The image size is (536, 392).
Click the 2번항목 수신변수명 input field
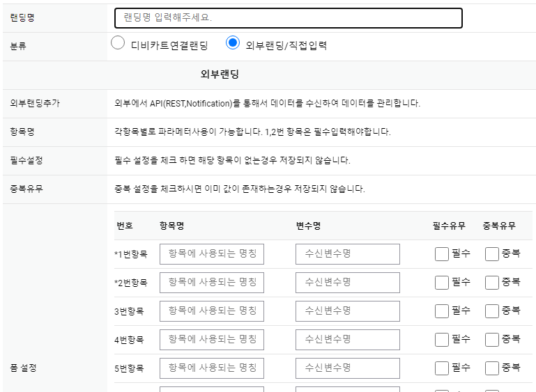click(x=348, y=283)
